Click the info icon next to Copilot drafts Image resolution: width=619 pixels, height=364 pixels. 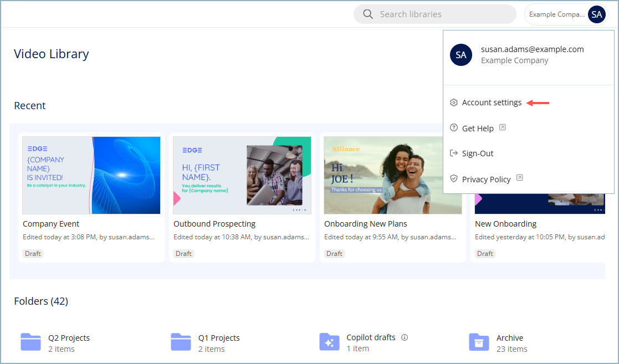coord(404,337)
